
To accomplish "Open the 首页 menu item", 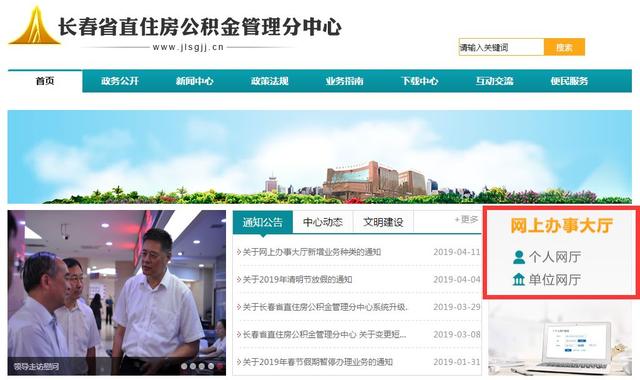I will 45,81.
